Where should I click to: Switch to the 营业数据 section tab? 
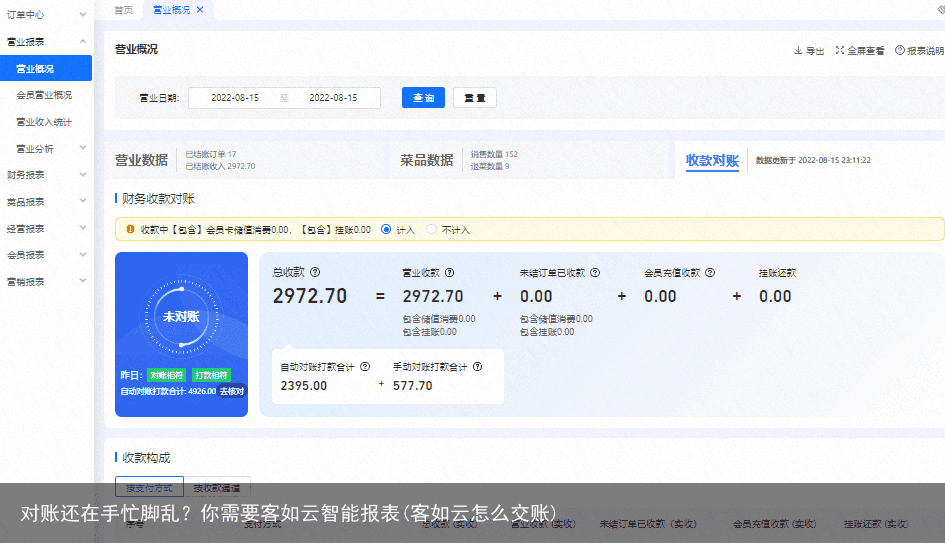pyautogui.click(x=142, y=160)
